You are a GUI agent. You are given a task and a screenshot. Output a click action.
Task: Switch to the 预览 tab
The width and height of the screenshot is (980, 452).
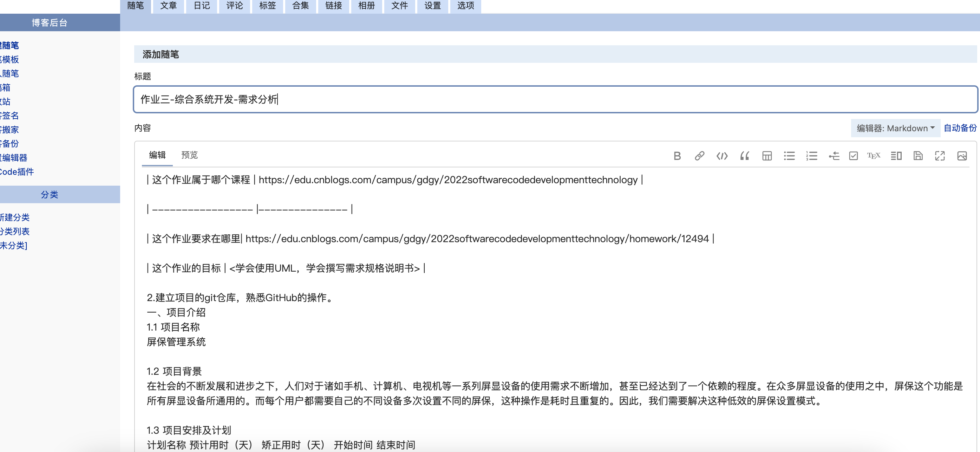pos(189,155)
